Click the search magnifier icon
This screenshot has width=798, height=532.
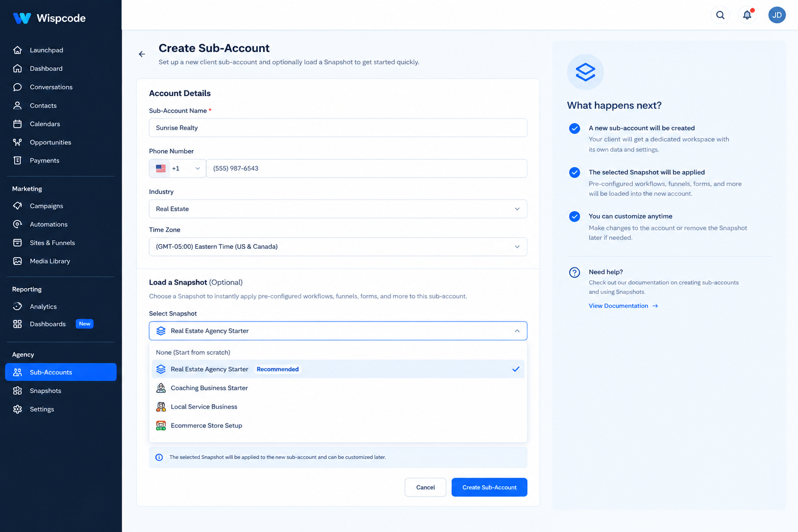[720, 15]
